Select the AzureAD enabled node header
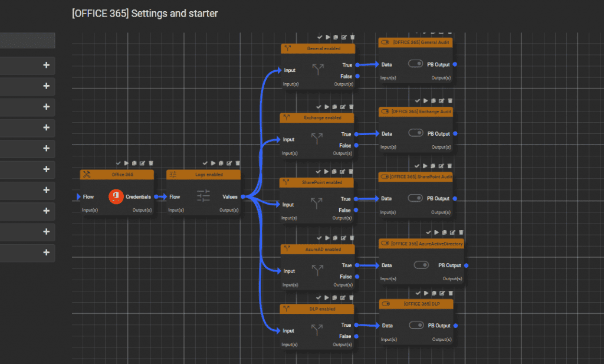Image resolution: width=604 pixels, height=364 pixels. click(317, 249)
